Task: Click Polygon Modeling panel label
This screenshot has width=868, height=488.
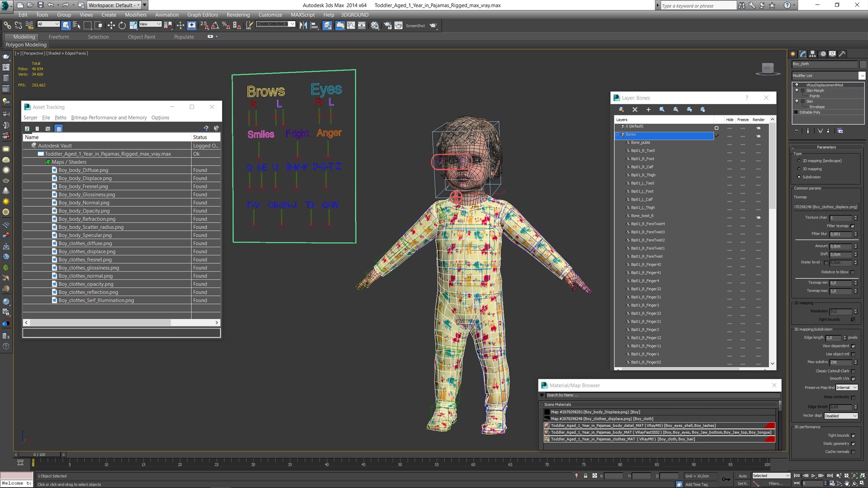Action: [26, 45]
